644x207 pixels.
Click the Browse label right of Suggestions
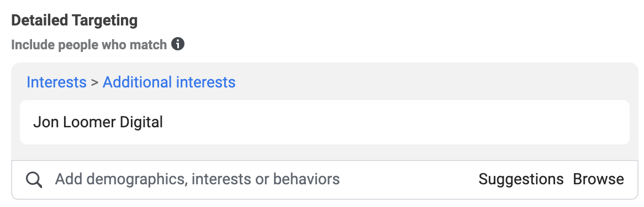(x=598, y=179)
